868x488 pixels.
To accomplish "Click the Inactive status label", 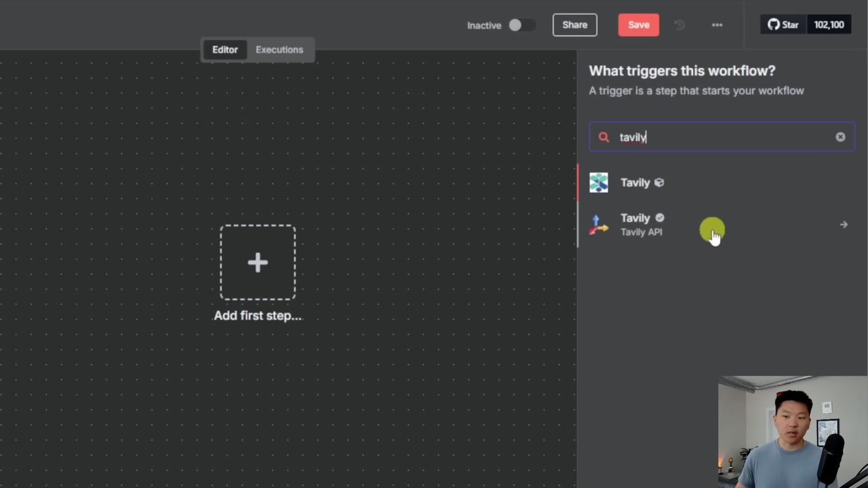I will point(484,25).
